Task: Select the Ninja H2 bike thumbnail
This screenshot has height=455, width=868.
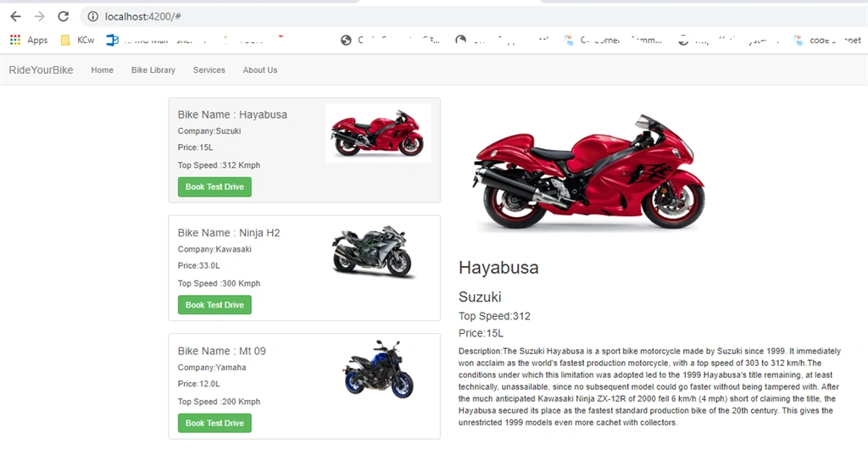Action: (x=373, y=252)
